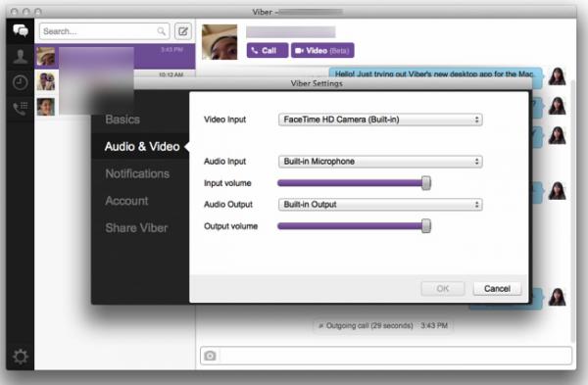
Task: Open the Audio Input dropdown
Action: 380,162
